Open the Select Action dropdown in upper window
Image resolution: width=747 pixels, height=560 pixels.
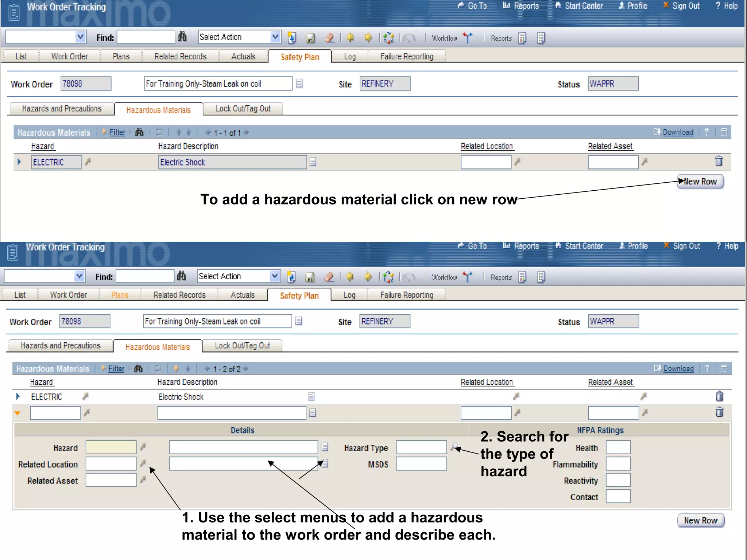pyautogui.click(x=275, y=37)
